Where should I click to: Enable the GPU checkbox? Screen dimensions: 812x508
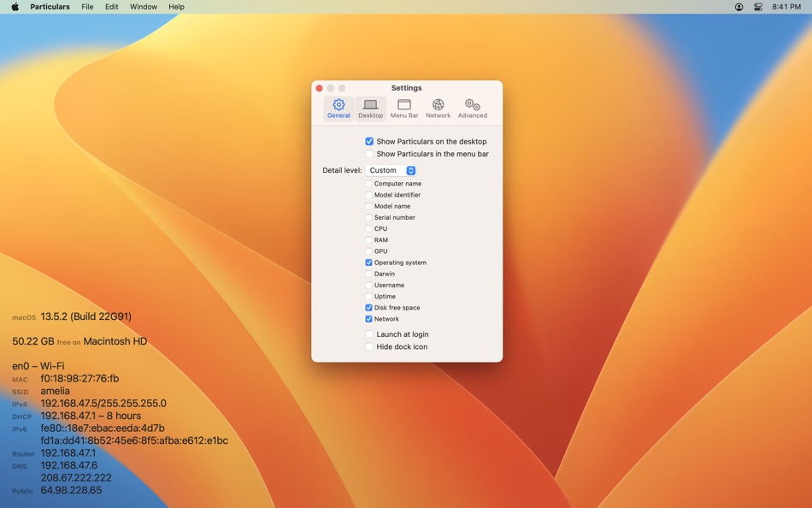[368, 251]
